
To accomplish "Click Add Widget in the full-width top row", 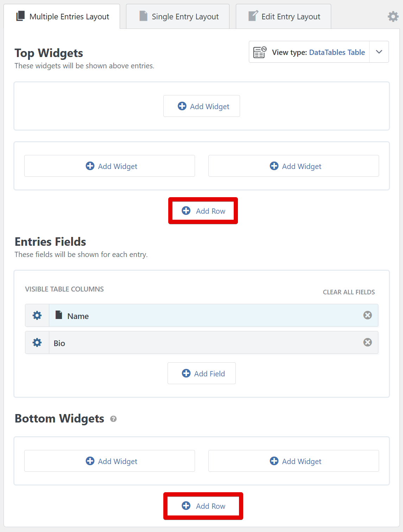I will click(x=202, y=106).
